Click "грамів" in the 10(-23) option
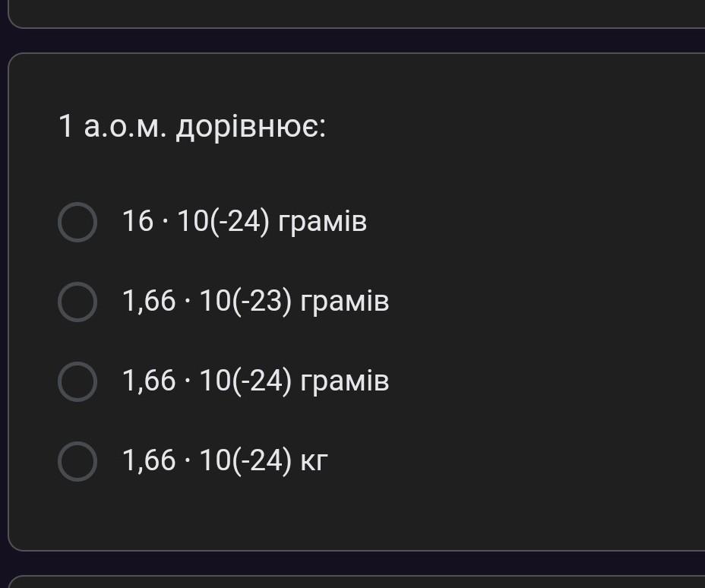705x588 pixels. [345, 302]
